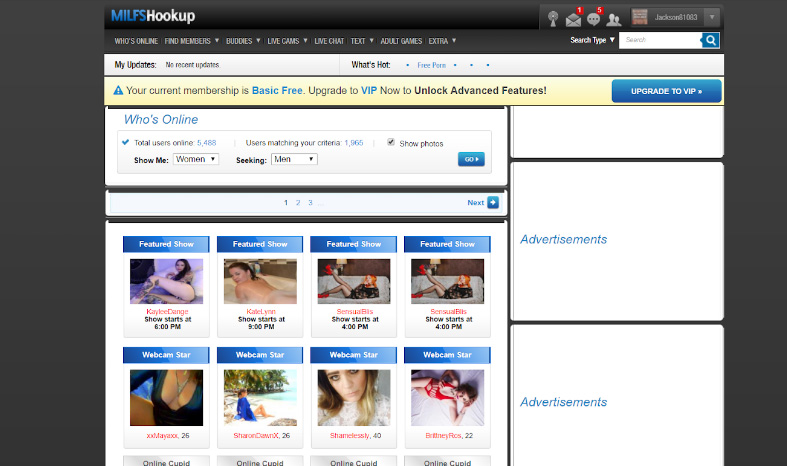Open the Adult Games menu item
This screenshot has height=466, width=787.
[x=401, y=41]
